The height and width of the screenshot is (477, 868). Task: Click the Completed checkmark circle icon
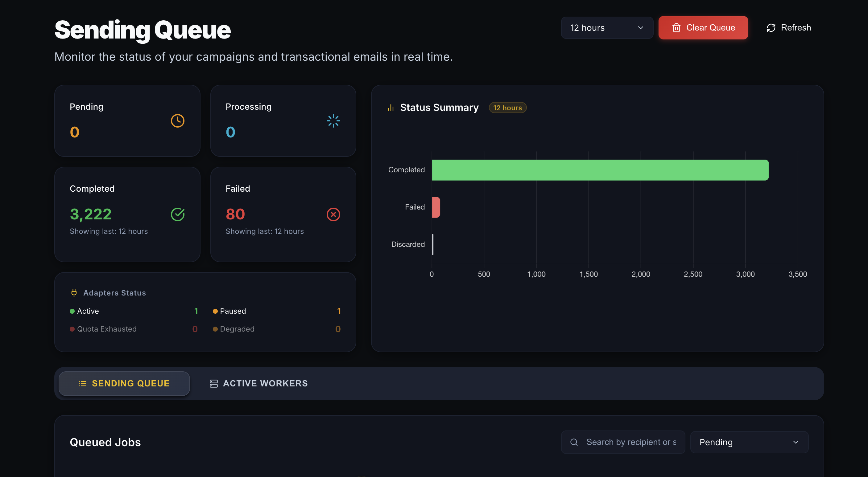coord(178,214)
